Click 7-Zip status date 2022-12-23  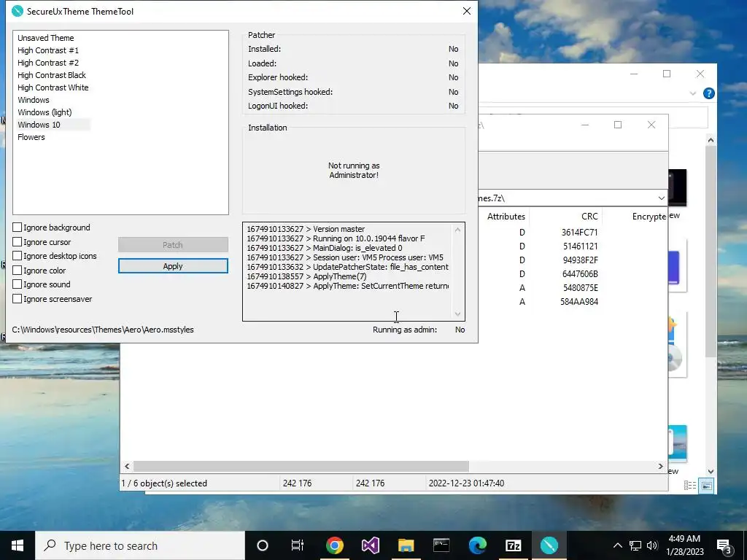(x=466, y=483)
